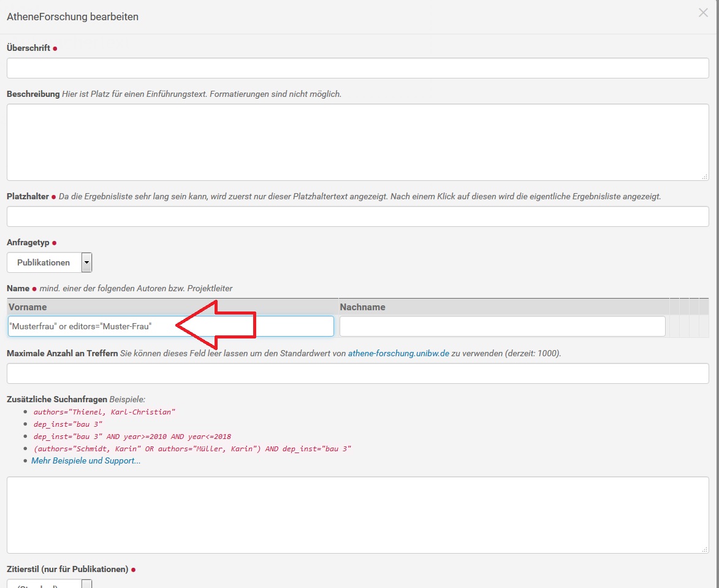719x588 pixels.
Task: Click the Vorname input field
Action: [x=170, y=326]
